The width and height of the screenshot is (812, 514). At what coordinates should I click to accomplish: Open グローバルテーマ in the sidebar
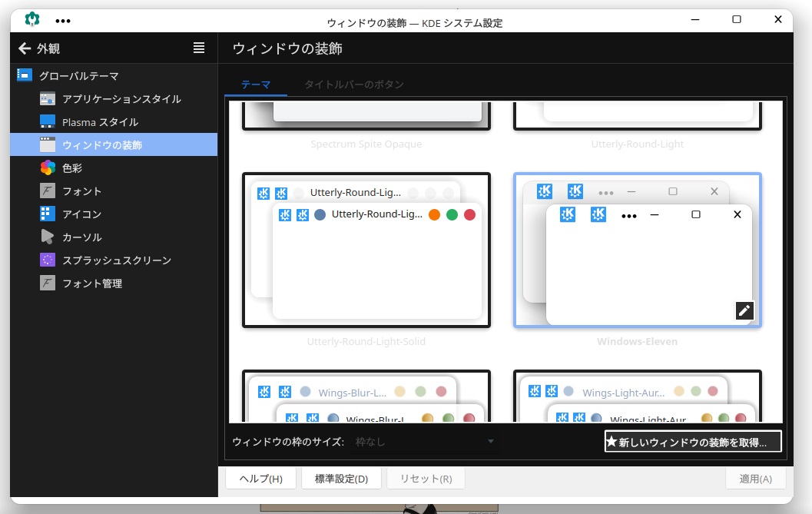coord(114,75)
